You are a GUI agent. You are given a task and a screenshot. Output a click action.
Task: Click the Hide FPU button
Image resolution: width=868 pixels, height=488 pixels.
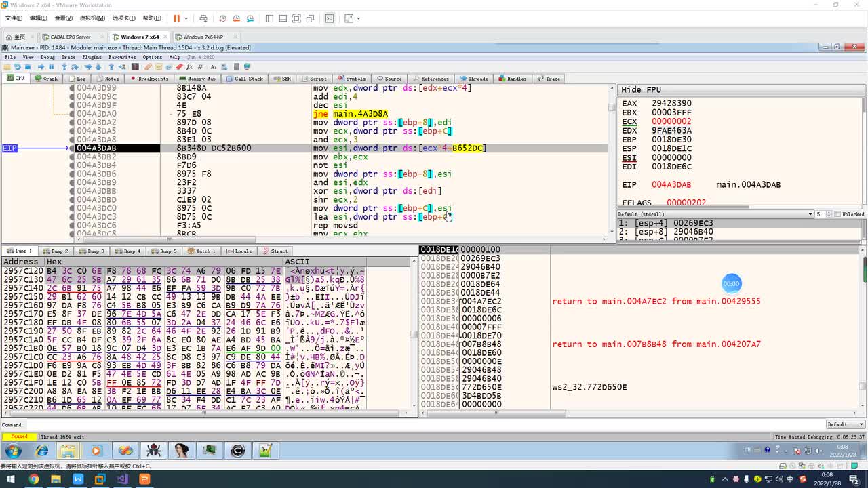click(x=641, y=90)
